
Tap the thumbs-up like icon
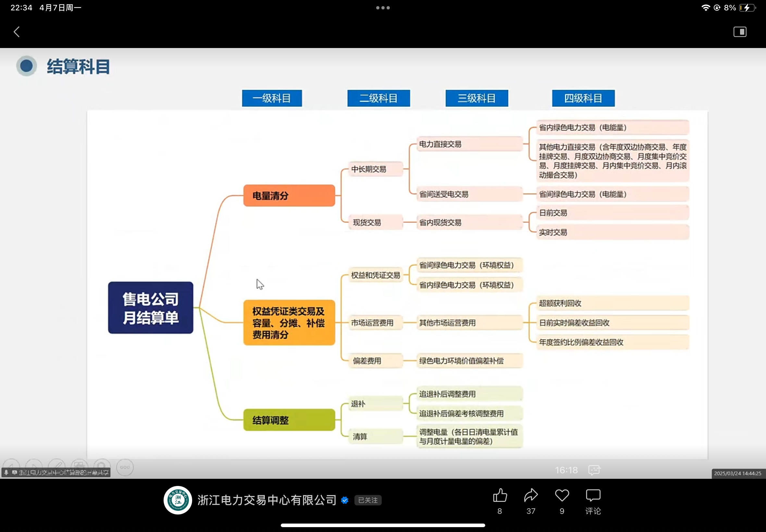click(500, 496)
